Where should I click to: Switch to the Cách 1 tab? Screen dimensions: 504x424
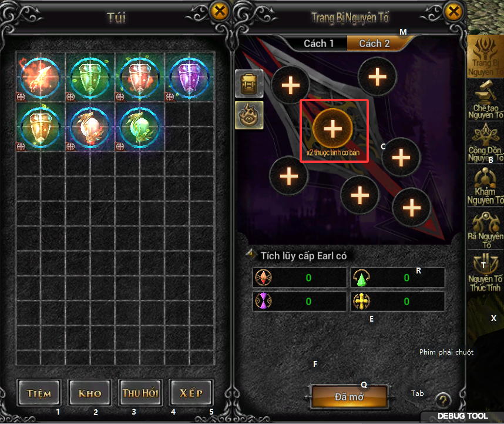[x=318, y=44]
